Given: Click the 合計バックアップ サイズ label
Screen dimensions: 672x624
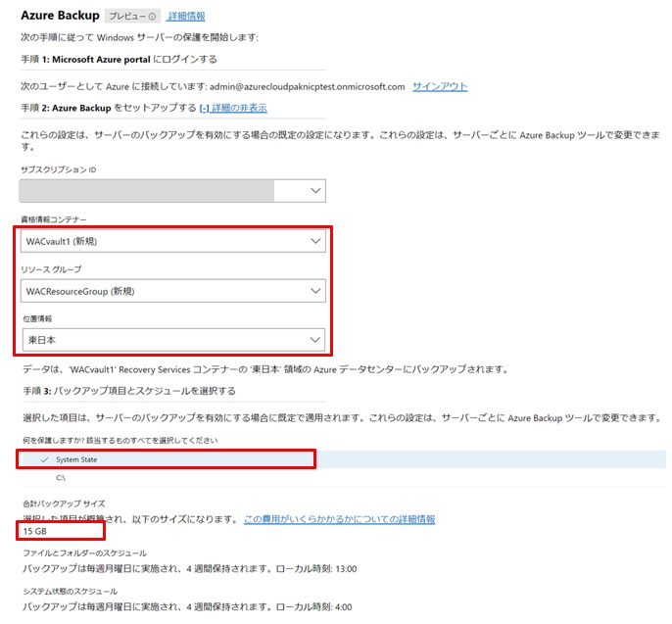Looking at the screenshot, I should [64, 504].
